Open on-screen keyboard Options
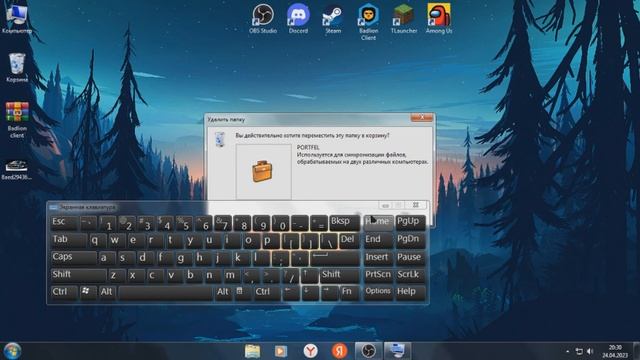Screen dimensions: 640x360 click(x=378, y=293)
